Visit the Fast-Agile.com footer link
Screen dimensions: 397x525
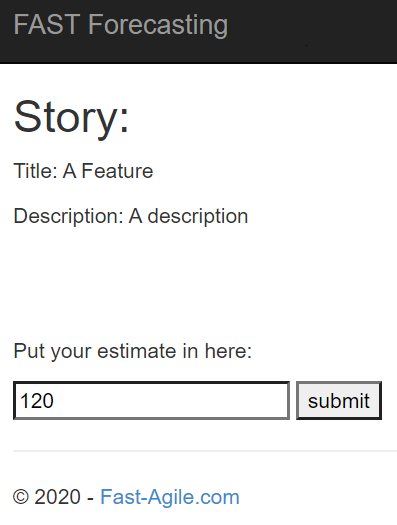(x=170, y=497)
